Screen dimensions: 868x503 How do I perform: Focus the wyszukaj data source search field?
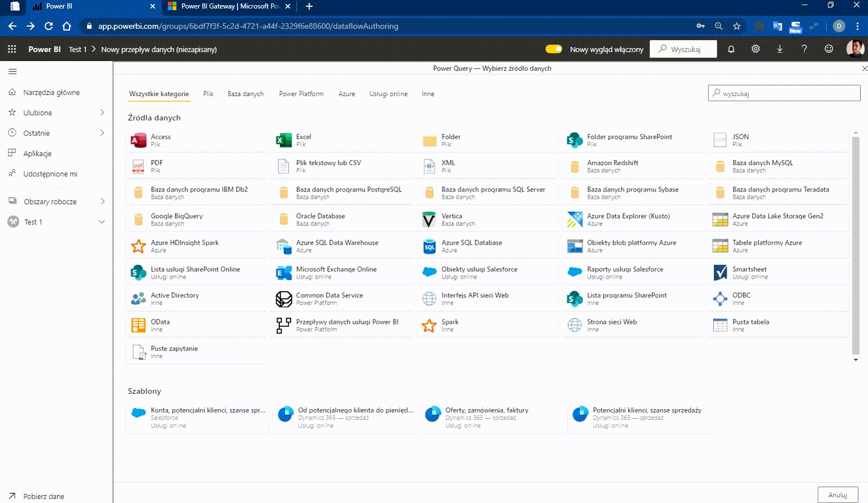click(784, 93)
